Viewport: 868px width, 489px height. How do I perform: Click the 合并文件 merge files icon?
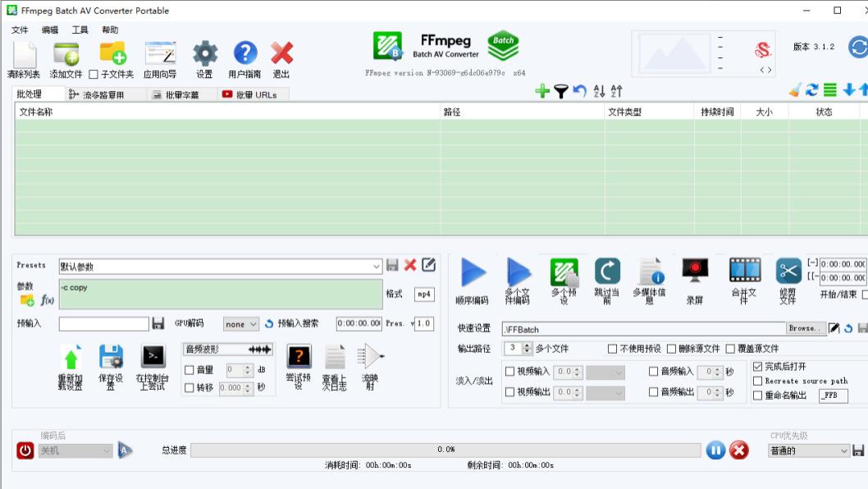[745, 271]
